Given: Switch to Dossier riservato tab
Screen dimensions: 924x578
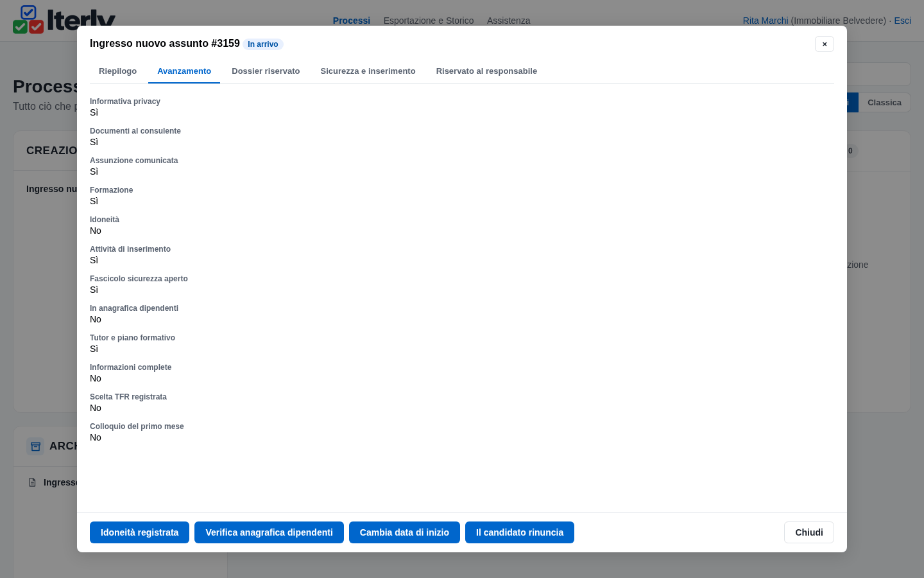Looking at the screenshot, I should coord(266,71).
